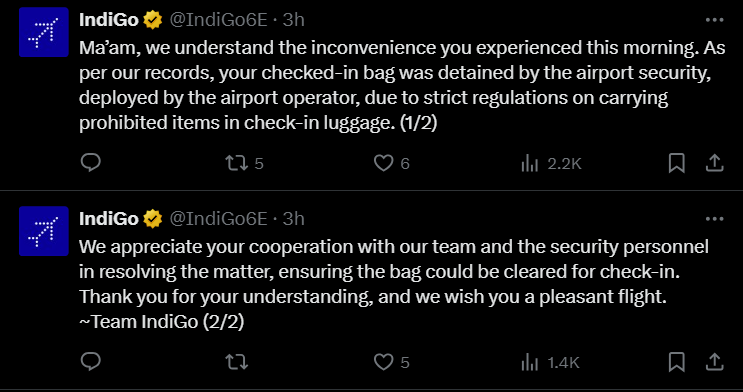
Task: Open the second tweet text to view thread
Action: (393, 284)
